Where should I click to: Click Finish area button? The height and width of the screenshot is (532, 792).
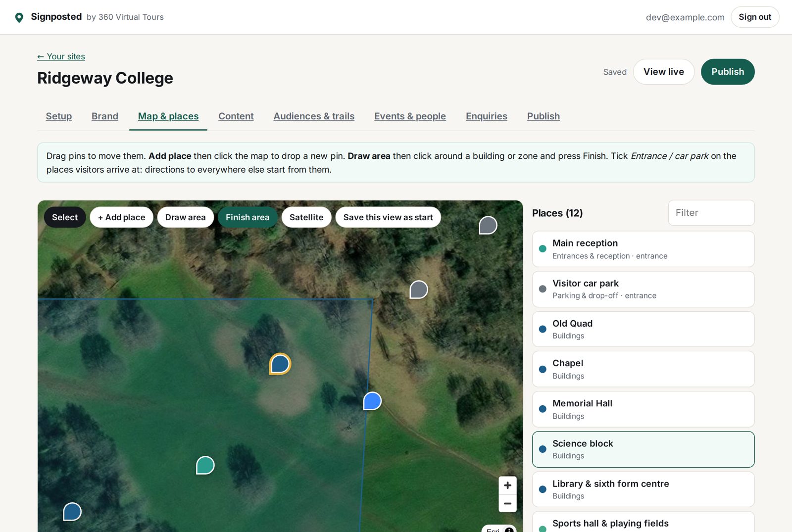247,217
